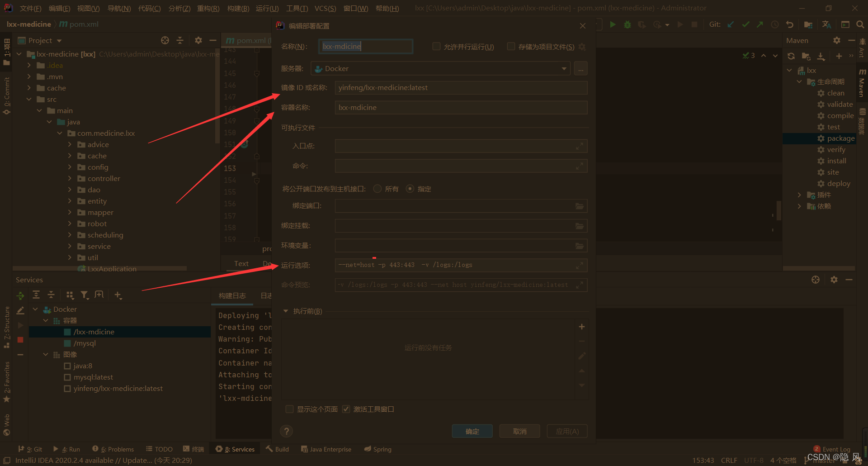Image resolution: width=868 pixels, height=466 pixels.
Task: Expand the controller package folder
Action: click(70, 178)
